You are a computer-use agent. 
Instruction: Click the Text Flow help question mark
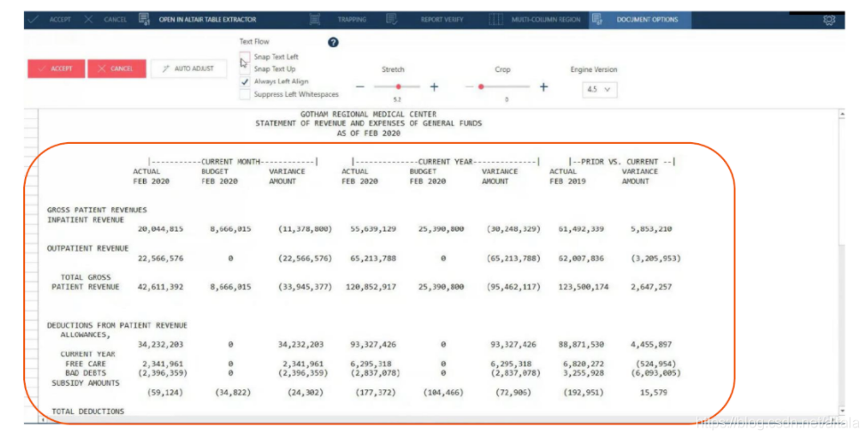click(333, 42)
